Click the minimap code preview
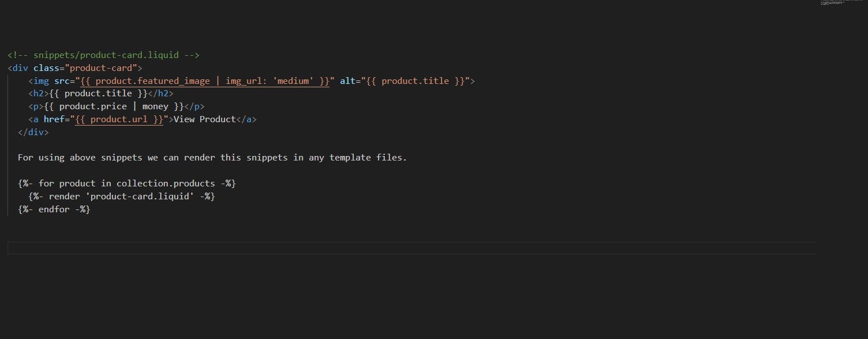The height and width of the screenshot is (339, 868). click(833, 3)
